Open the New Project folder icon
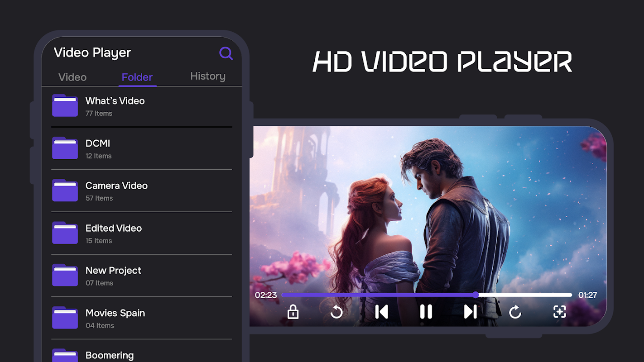Image resolution: width=644 pixels, height=362 pixels. [65, 275]
